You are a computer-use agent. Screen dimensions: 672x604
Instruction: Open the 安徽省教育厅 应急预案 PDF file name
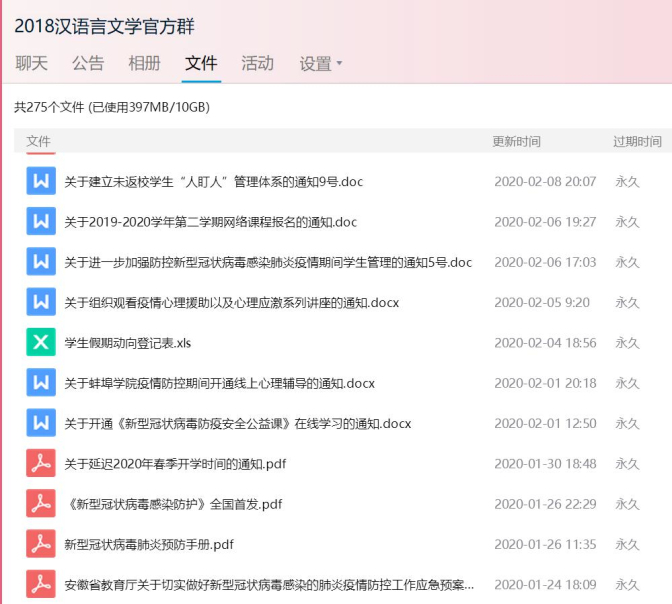269,584
